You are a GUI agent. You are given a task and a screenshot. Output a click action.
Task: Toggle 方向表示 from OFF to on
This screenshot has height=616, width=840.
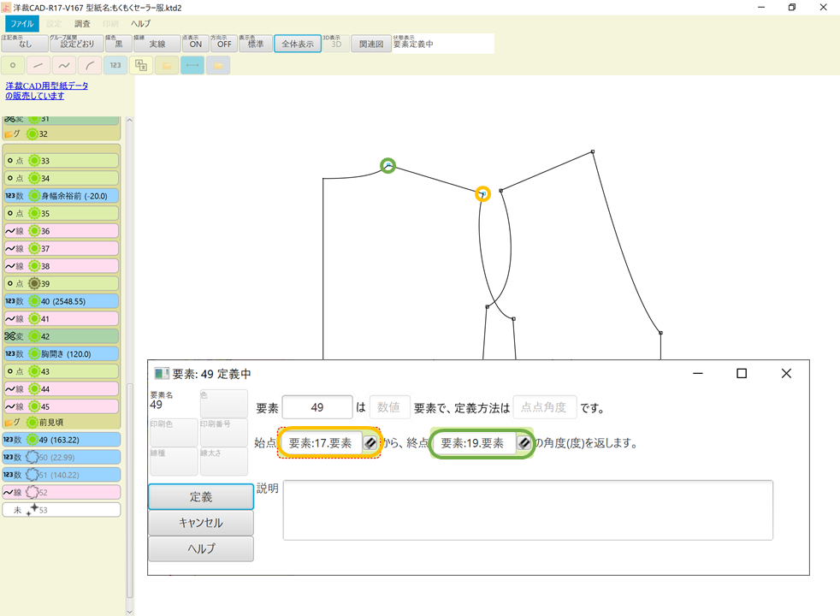tap(223, 43)
